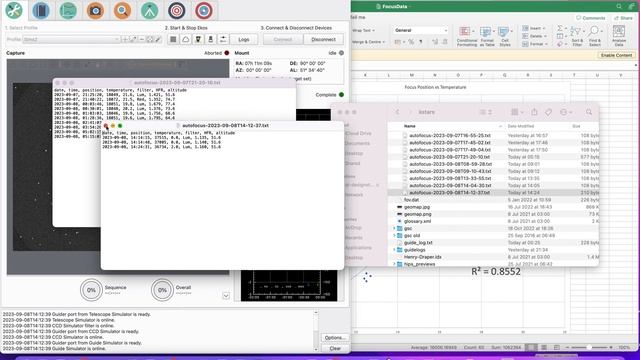Click the Finder share icon

(534, 112)
